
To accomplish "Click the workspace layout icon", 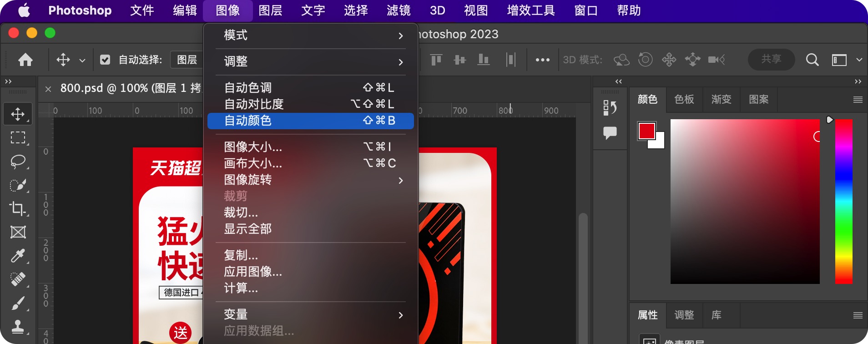I will (x=839, y=60).
